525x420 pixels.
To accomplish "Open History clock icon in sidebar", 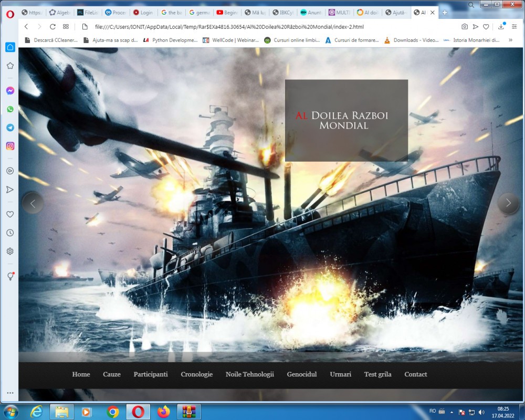I will pyautogui.click(x=10, y=233).
